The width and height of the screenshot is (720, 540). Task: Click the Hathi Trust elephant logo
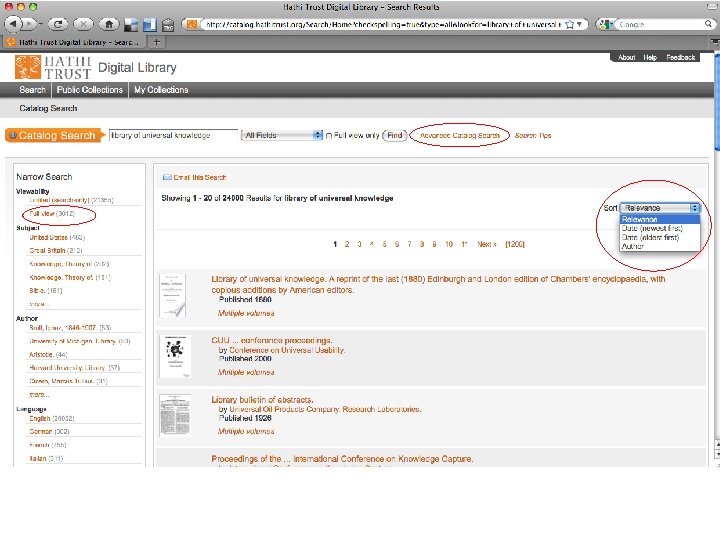coord(28,67)
